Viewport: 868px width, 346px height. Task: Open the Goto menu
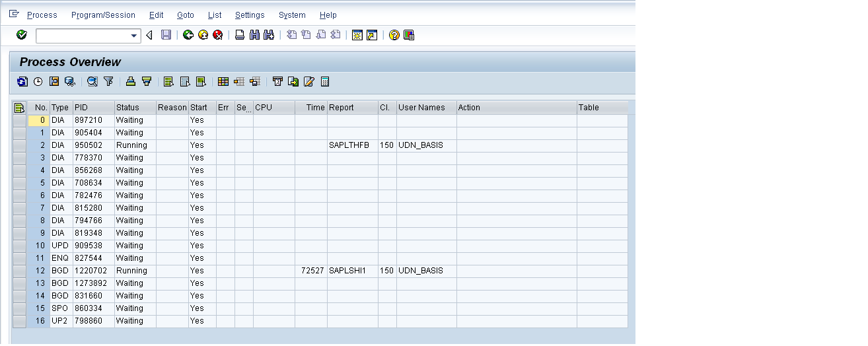tap(186, 15)
